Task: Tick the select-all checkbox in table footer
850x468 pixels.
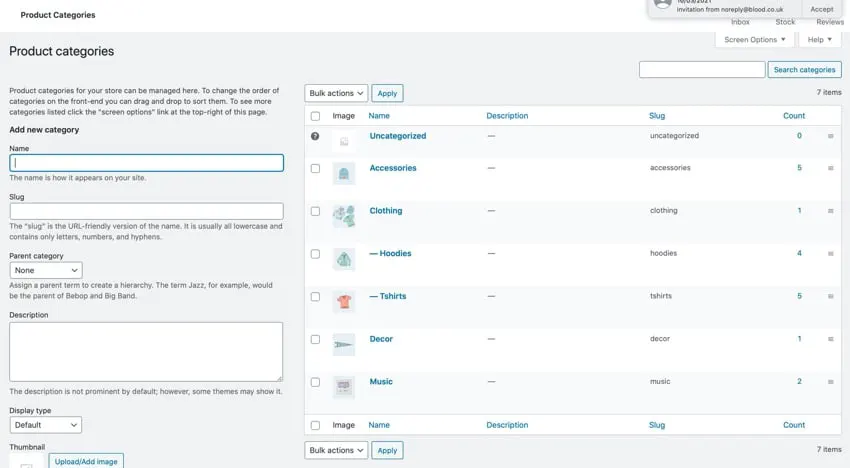Action: tap(315, 426)
